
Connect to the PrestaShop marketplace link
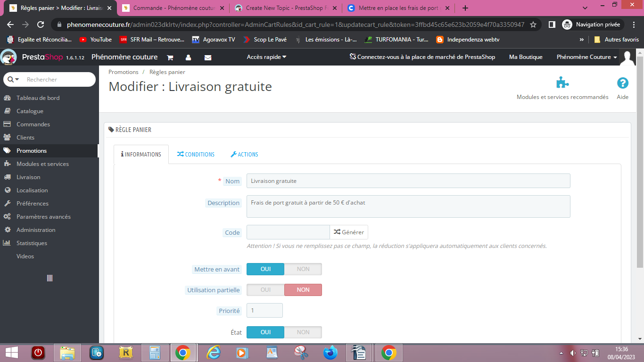[422, 57]
